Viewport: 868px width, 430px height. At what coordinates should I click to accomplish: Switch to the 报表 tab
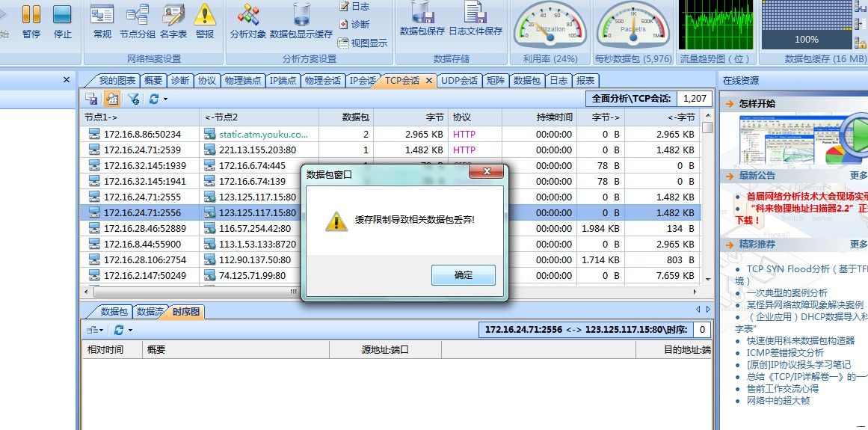pyautogui.click(x=585, y=80)
